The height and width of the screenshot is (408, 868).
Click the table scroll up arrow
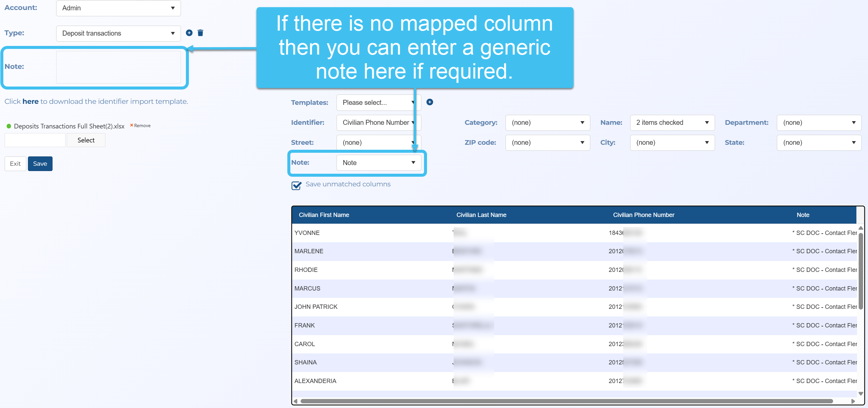pos(860,228)
